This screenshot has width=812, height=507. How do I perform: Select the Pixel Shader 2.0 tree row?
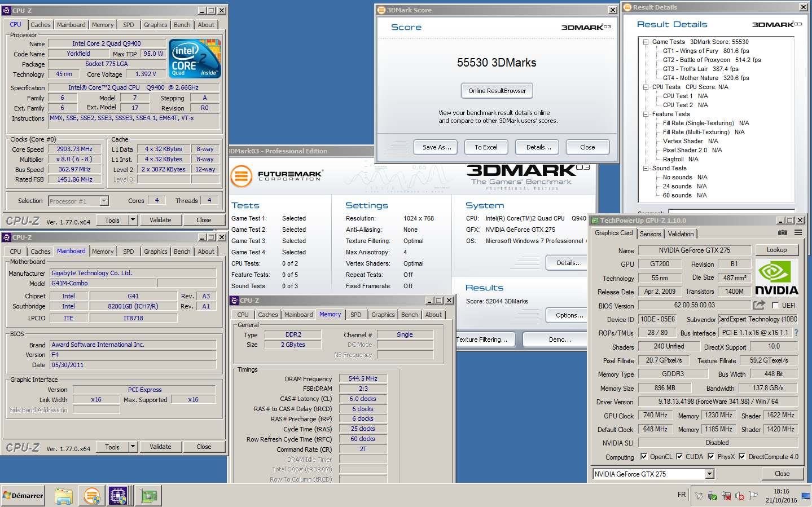(x=692, y=150)
